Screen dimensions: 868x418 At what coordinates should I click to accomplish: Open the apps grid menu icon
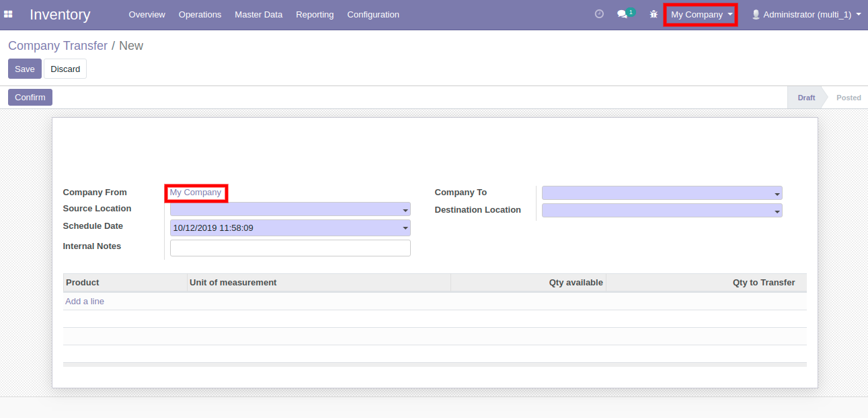coord(8,14)
